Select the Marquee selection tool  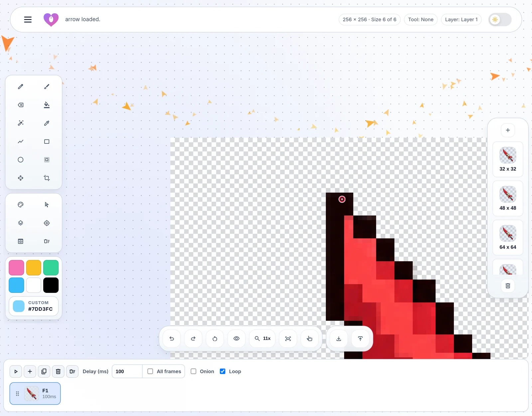pyautogui.click(x=47, y=160)
